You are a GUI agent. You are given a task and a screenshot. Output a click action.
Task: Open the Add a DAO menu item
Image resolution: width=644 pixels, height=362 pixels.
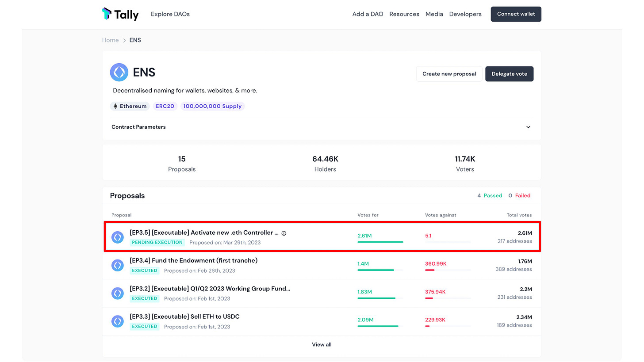(368, 14)
